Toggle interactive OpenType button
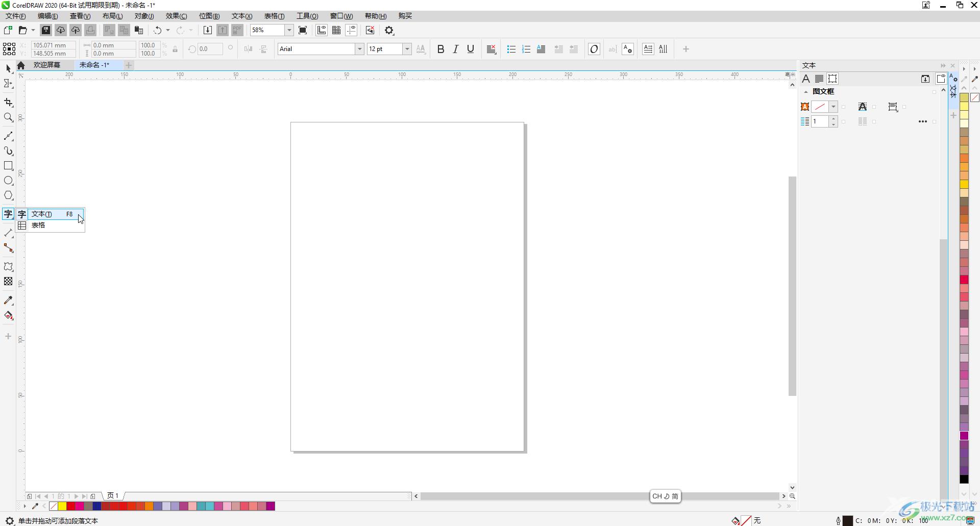 tap(594, 49)
